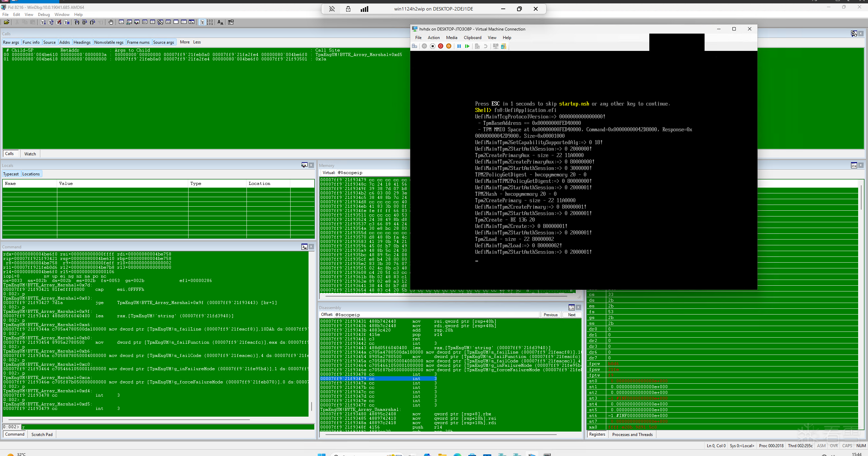The image size is (868, 456).
Task: Click the Open source file toolbar icon
Action: (6, 22)
